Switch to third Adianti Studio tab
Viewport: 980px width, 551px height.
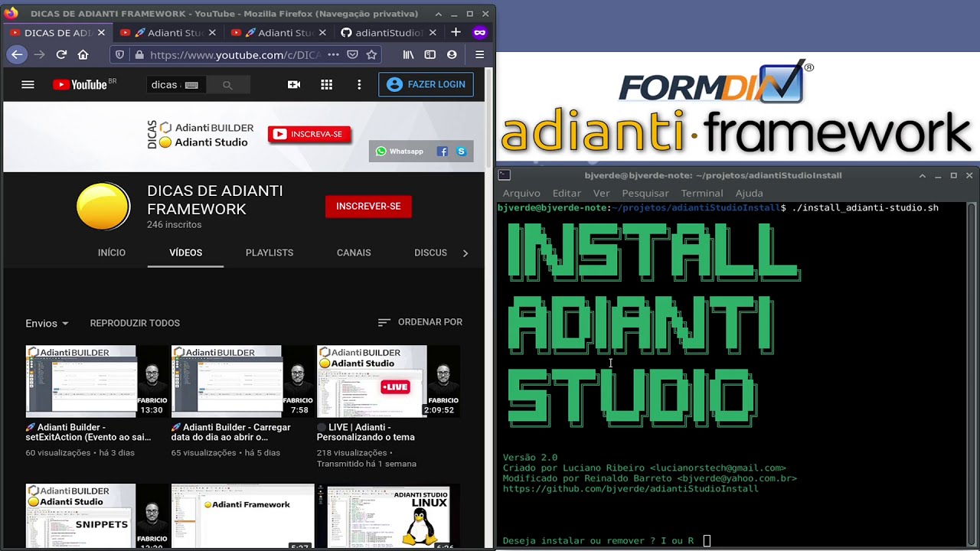coord(278,32)
